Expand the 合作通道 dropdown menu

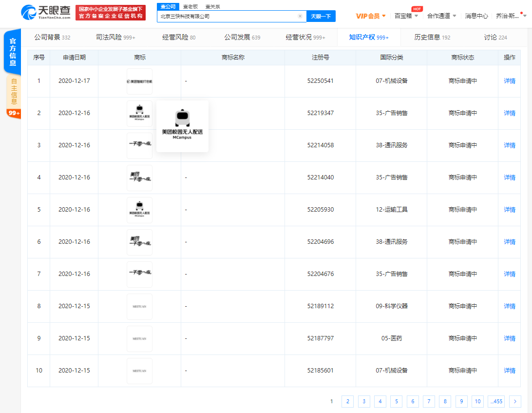click(441, 16)
